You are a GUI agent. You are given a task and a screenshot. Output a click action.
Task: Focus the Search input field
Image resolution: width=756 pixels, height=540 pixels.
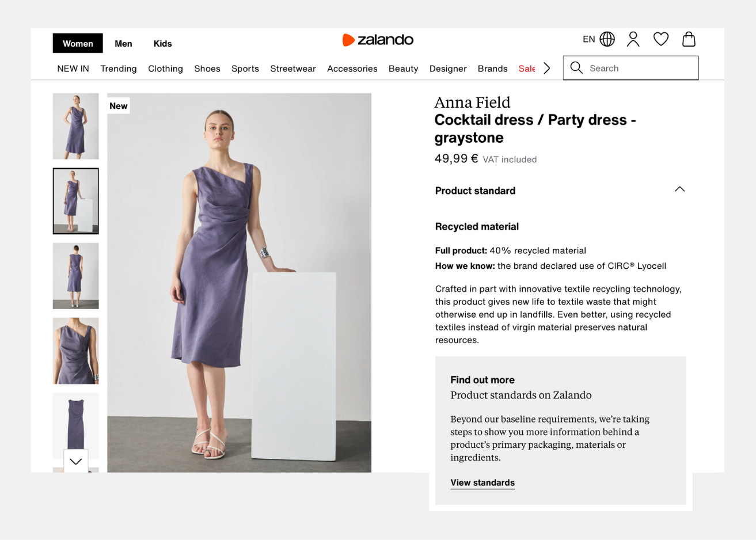tap(630, 68)
